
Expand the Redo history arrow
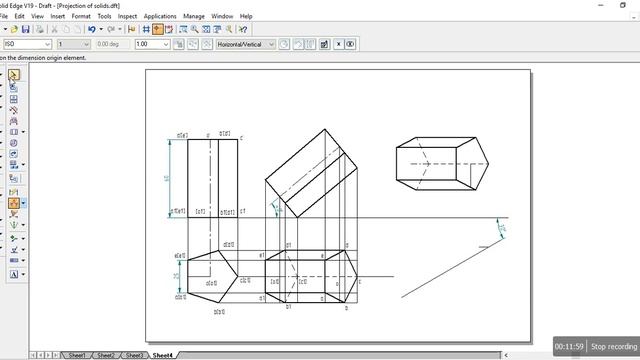point(120,29)
